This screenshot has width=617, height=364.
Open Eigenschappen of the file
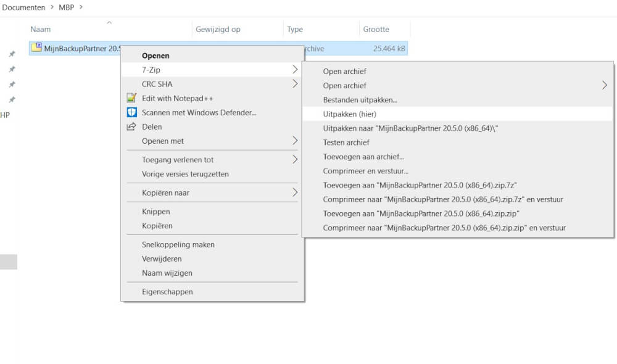[x=167, y=292]
